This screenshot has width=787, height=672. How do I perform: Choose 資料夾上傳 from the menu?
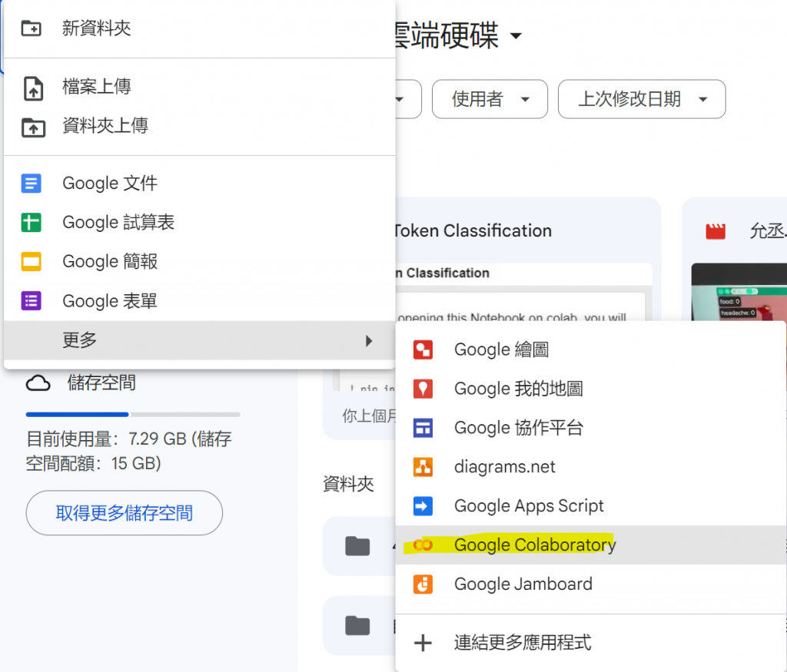[200, 126]
